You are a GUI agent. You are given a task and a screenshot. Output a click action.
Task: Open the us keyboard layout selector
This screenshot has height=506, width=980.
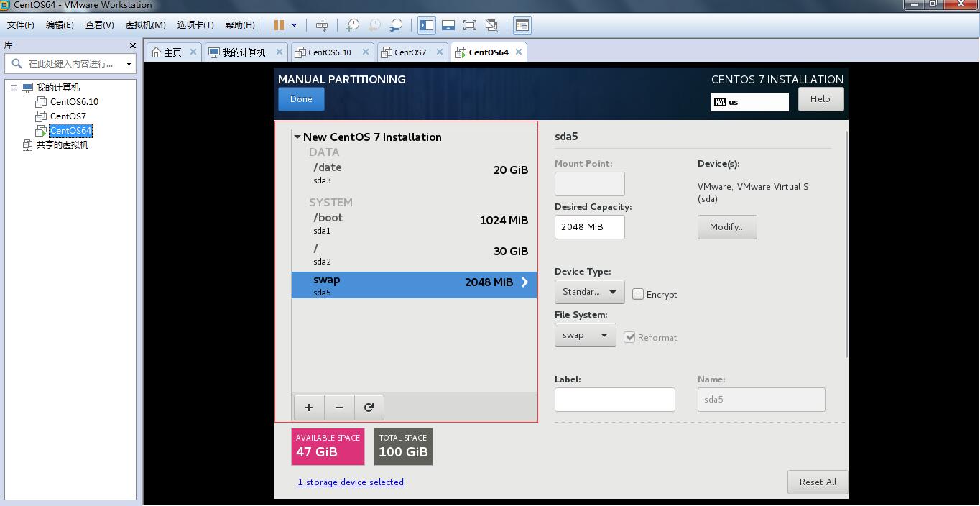point(750,102)
